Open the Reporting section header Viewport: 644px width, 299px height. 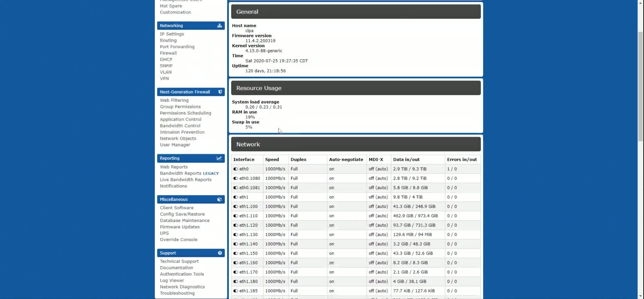click(x=191, y=158)
